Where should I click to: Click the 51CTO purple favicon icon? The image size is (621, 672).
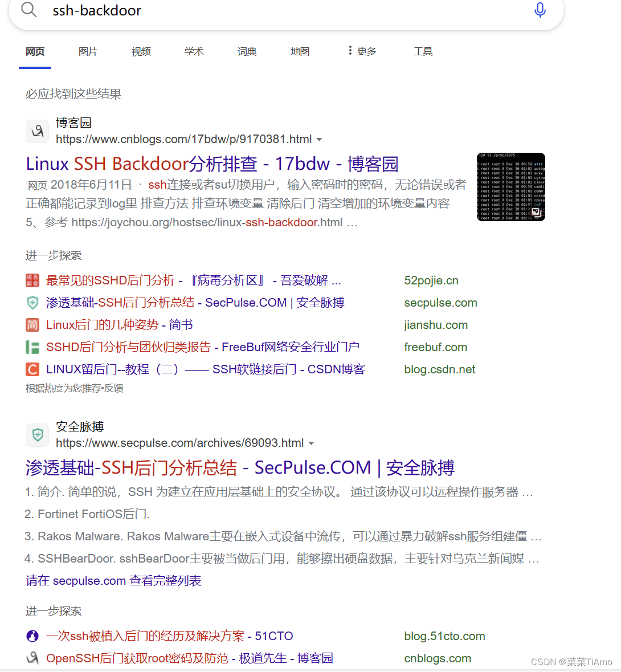(32, 636)
